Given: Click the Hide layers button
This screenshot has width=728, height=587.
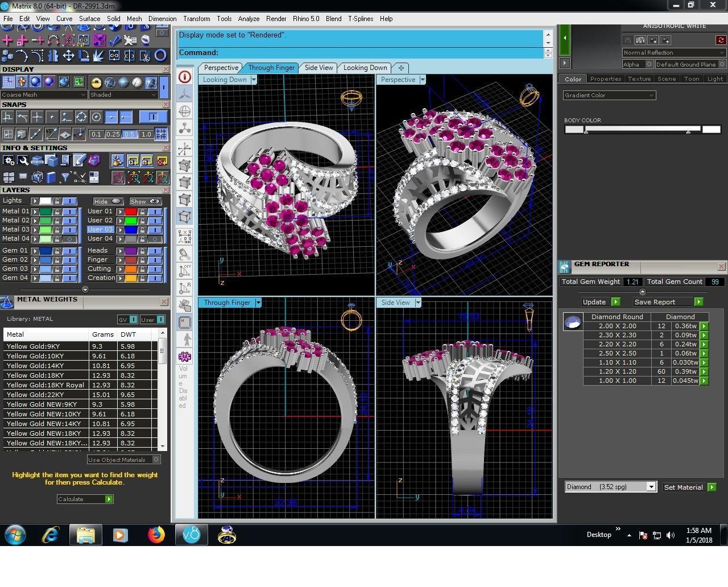Looking at the screenshot, I should tap(108, 201).
